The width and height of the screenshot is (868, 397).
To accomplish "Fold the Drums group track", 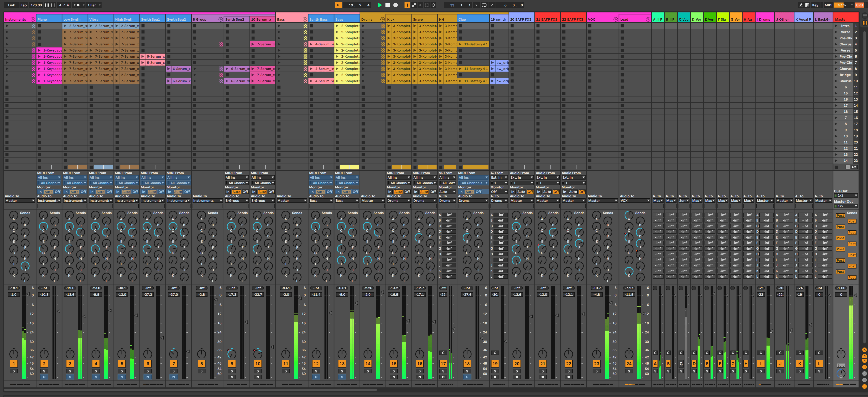I will point(382,20).
